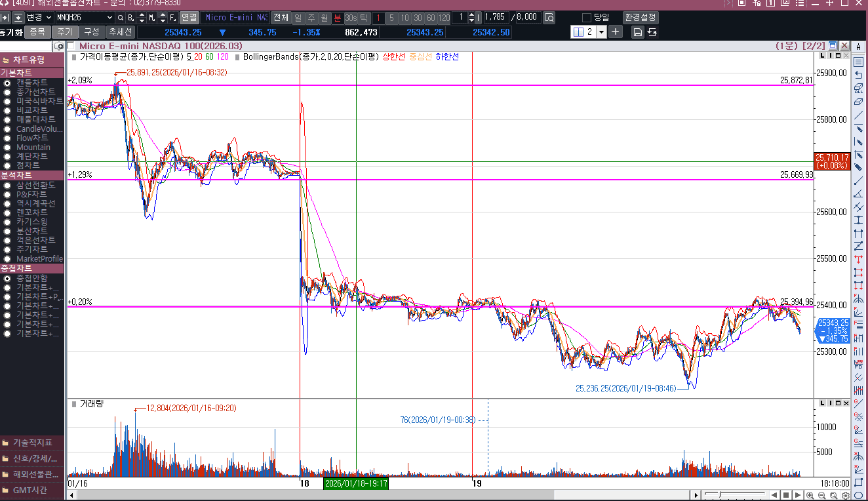The height and width of the screenshot is (501, 868).
Task: Open the MNQH26 symbol dropdown
Action: (x=109, y=17)
